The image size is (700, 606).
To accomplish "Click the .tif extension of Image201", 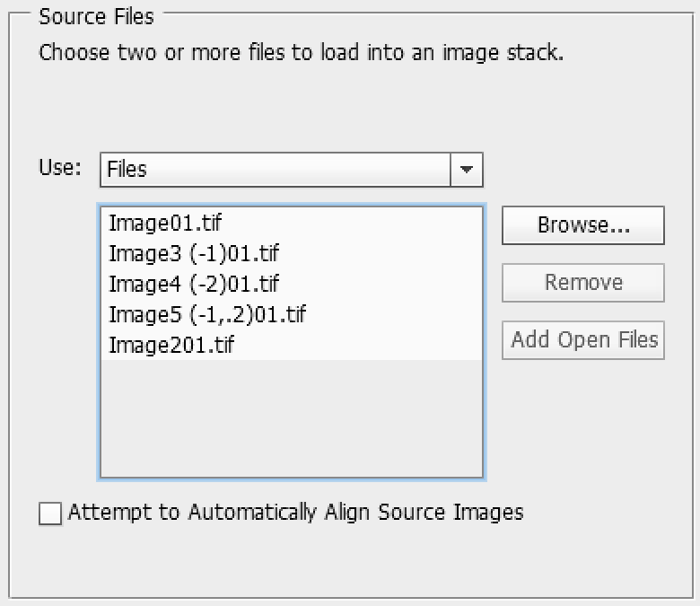I will click(x=223, y=345).
